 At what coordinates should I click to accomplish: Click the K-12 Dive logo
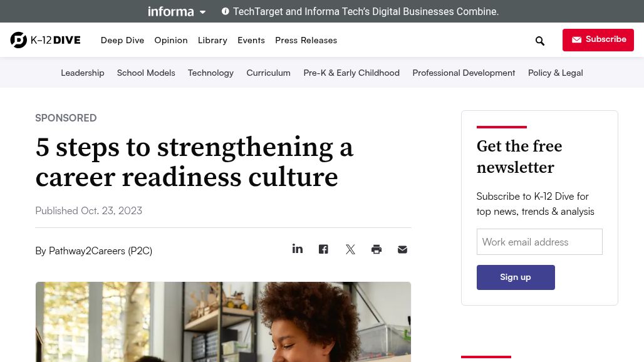tap(46, 40)
